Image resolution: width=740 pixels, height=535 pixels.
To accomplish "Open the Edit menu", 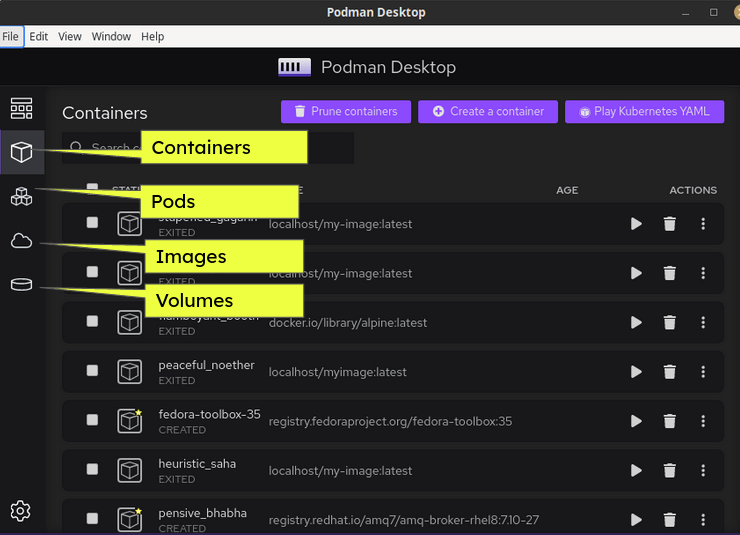I will [x=39, y=36].
